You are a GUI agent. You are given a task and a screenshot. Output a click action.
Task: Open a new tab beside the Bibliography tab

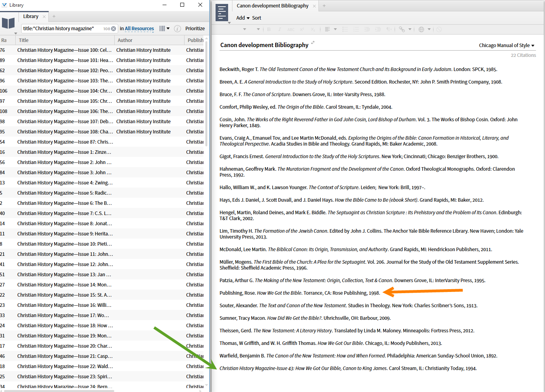(x=324, y=6)
